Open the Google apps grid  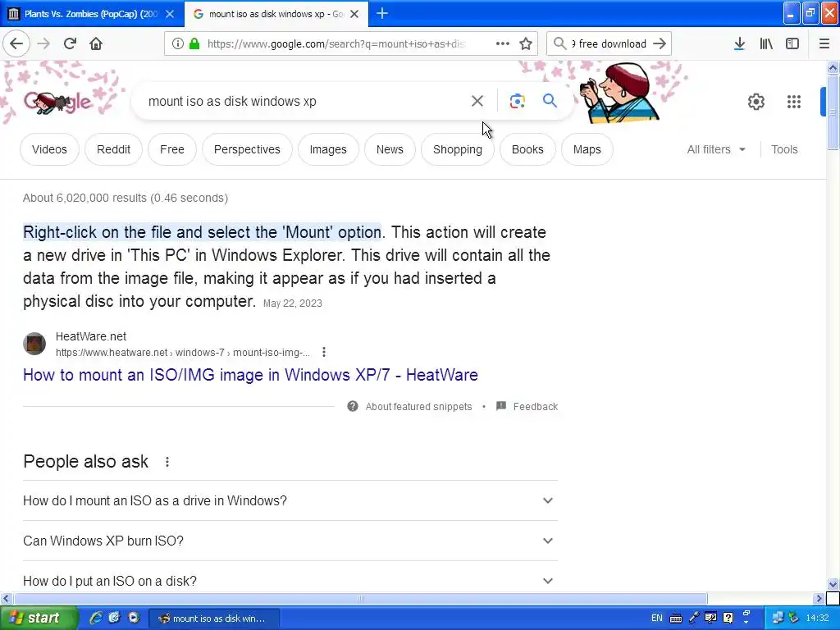pyautogui.click(x=794, y=101)
